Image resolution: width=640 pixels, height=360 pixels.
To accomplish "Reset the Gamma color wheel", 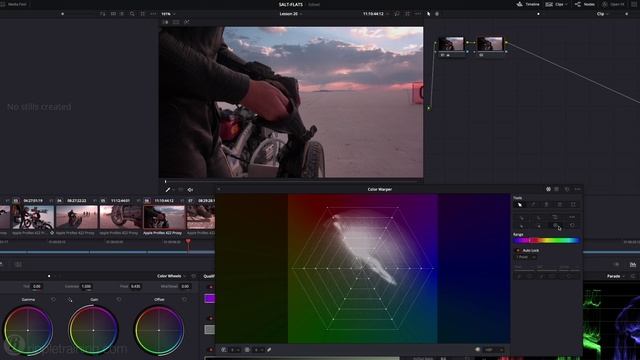I will click(x=53, y=300).
